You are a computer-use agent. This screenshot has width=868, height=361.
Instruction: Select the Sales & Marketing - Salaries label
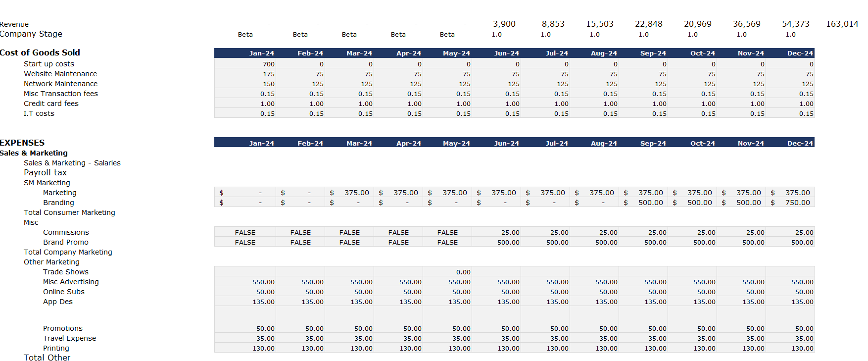[x=72, y=163]
